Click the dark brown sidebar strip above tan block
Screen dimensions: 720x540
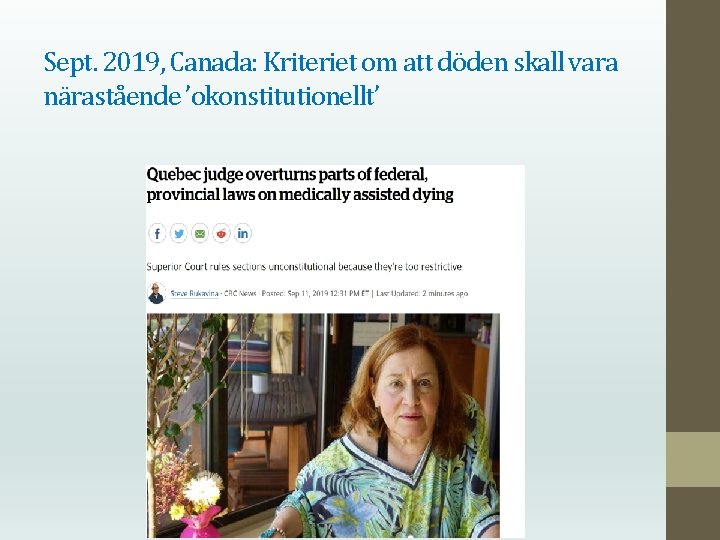(x=693, y=216)
